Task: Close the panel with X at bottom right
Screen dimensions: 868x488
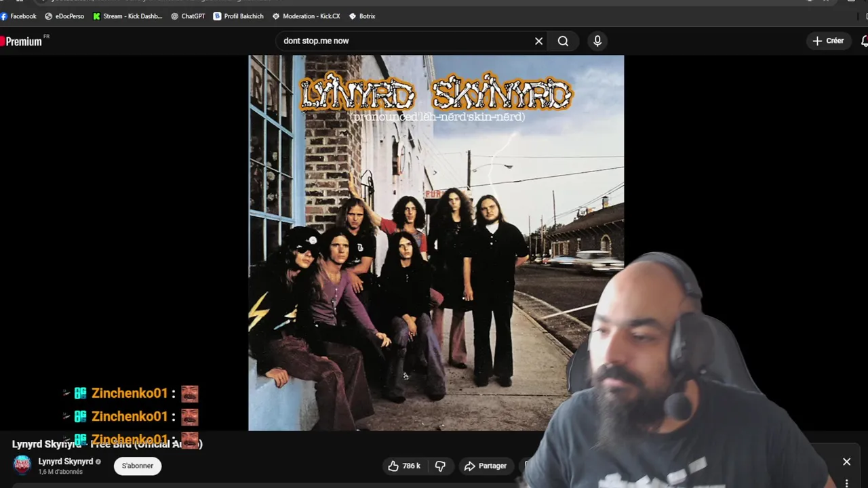Action: pyautogui.click(x=846, y=462)
